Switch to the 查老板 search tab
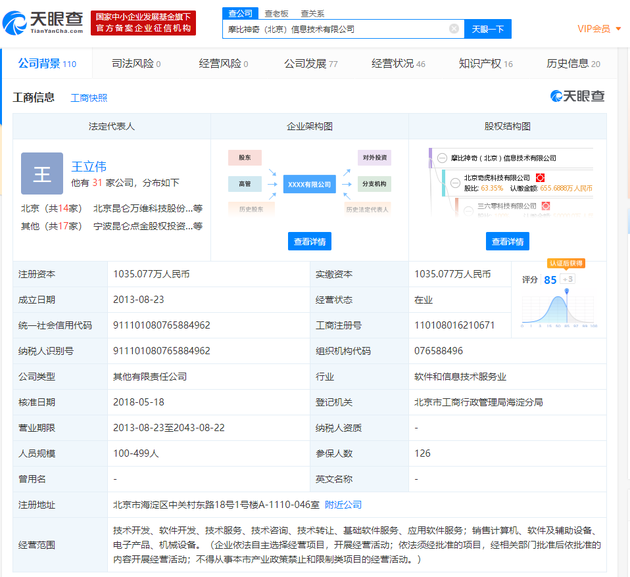The width and height of the screenshot is (630, 577). (276, 13)
